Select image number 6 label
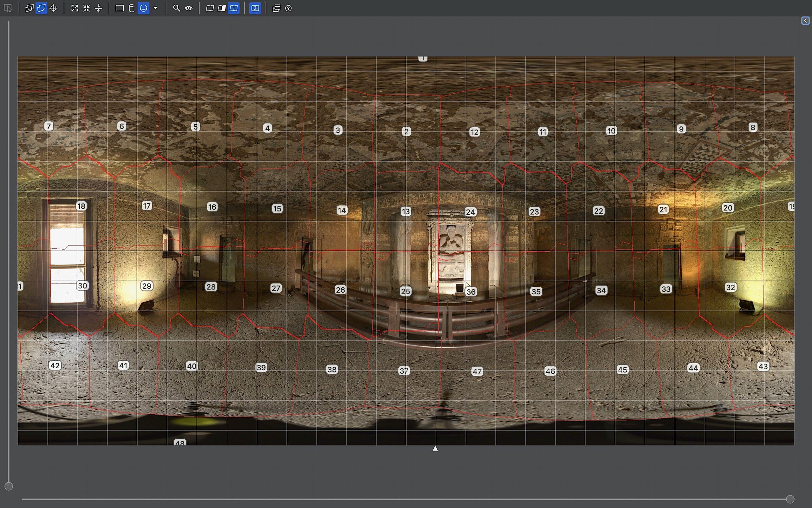Screen dimensions: 812x508 tap(121, 126)
